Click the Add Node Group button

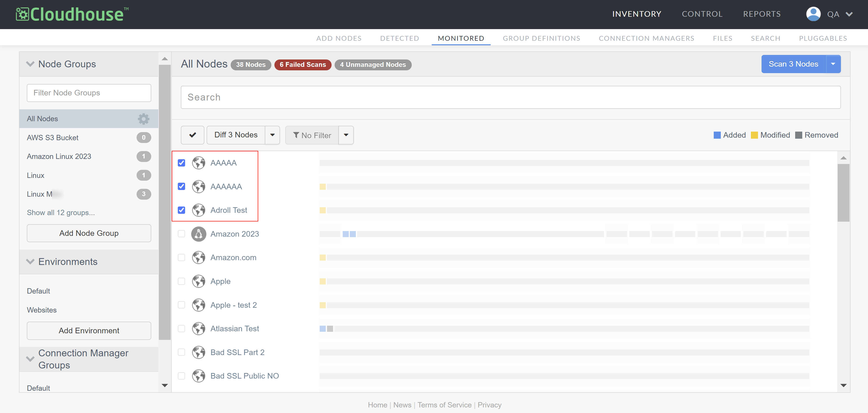(x=89, y=233)
